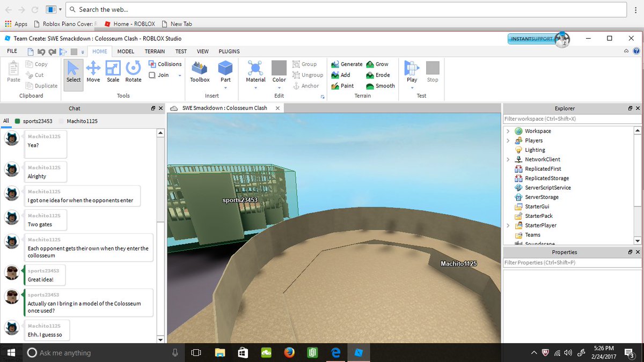Select the Move tool

coord(93,72)
